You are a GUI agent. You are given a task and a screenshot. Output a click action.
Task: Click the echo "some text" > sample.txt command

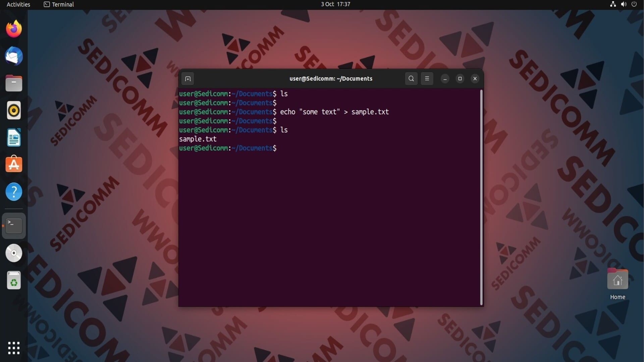pyautogui.click(x=334, y=112)
